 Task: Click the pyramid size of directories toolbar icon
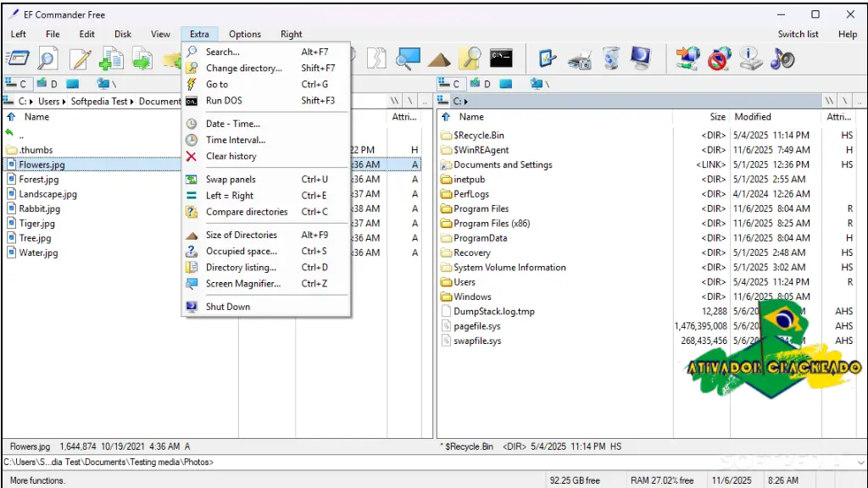[x=439, y=59]
